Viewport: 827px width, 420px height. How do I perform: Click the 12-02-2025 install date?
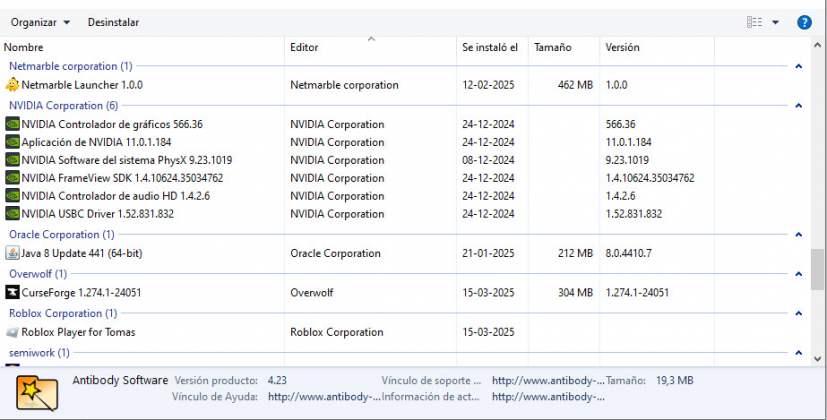click(488, 84)
